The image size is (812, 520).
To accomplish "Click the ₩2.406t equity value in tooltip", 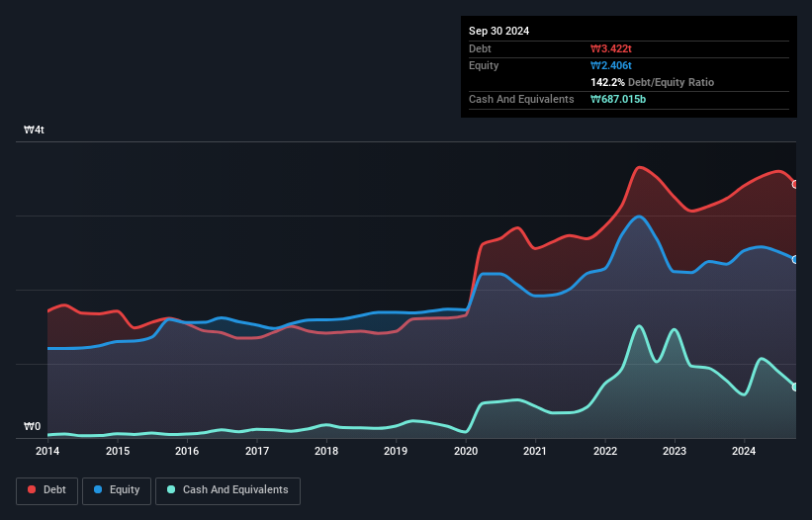I will pyautogui.click(x=611, y=65).
